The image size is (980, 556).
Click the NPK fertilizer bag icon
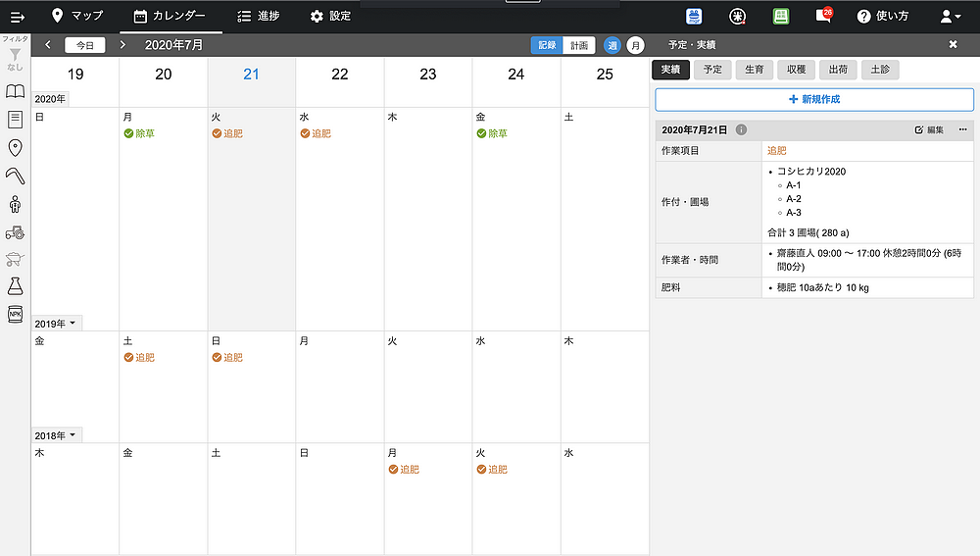[15, 314]
